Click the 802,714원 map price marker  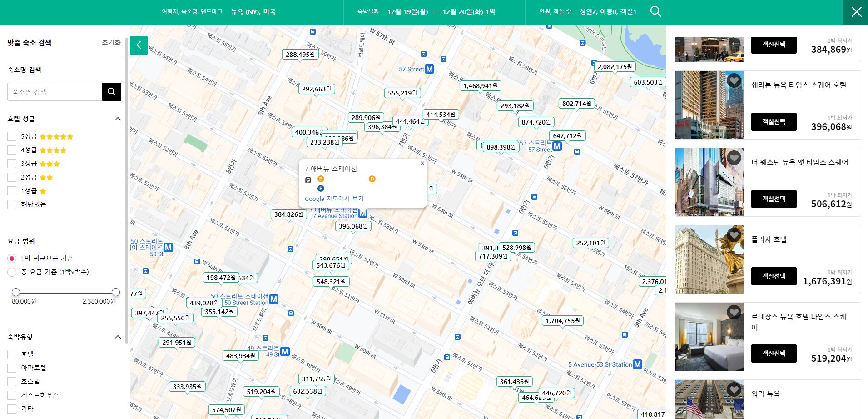point(577,104)
